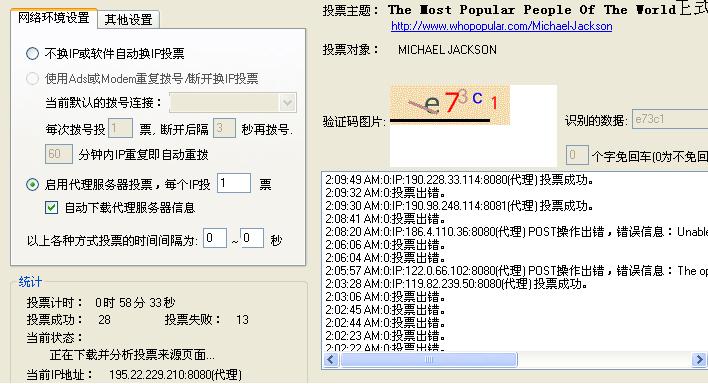Viewport: 708px width, 384px height.
Task: Click the horizontal scrollbar thumb in log
Action: pos(429,360)
